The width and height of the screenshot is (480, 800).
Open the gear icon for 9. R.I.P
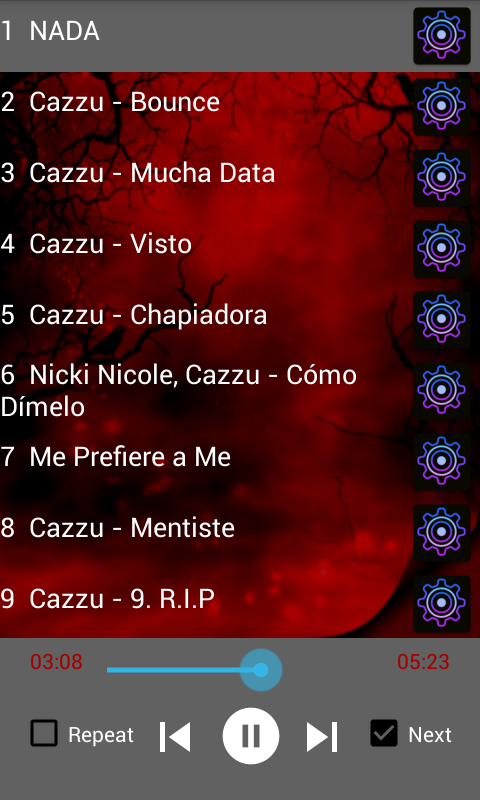point(442,604)
